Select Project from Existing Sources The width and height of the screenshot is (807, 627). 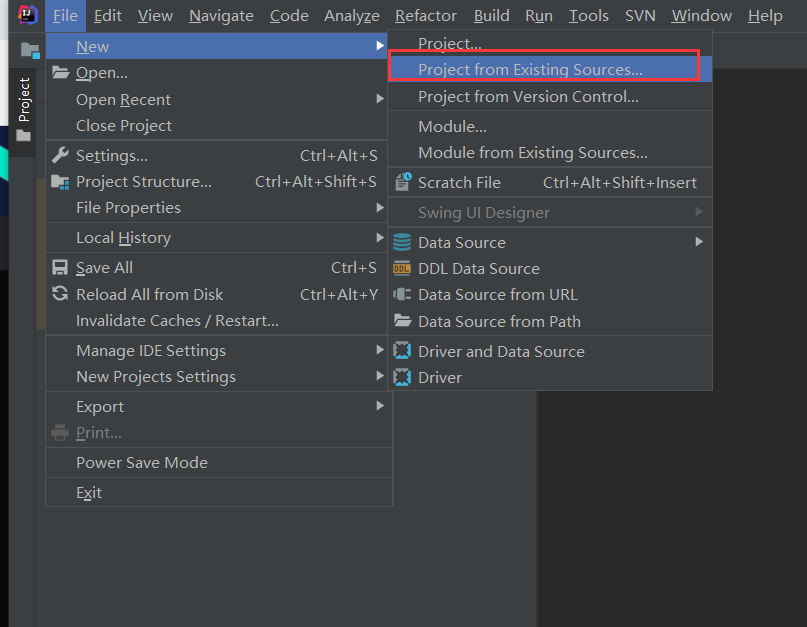pyautogui.click(x=530, y=69)
